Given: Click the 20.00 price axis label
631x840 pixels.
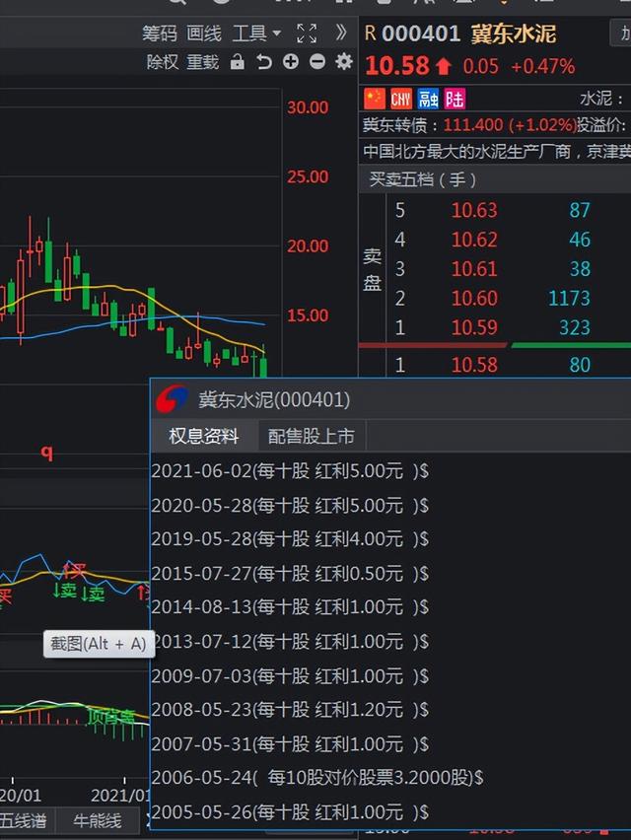Looking at the screenshot, I should tap(308, 246).
